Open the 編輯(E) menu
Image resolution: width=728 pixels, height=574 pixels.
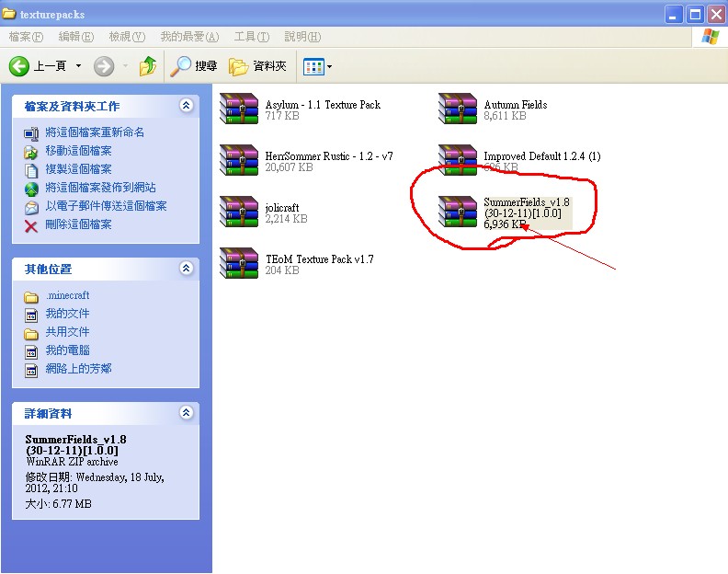click(x=75, y=37)
